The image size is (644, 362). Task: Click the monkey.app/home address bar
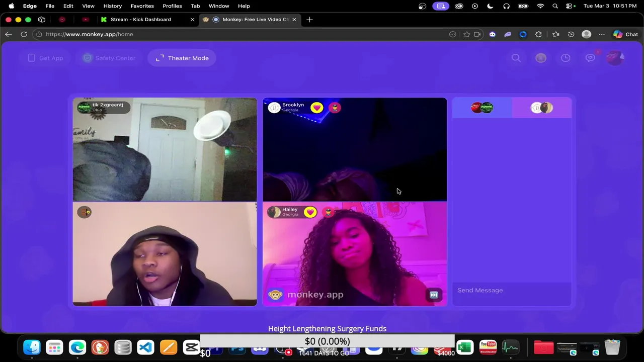tap(242, 34)
